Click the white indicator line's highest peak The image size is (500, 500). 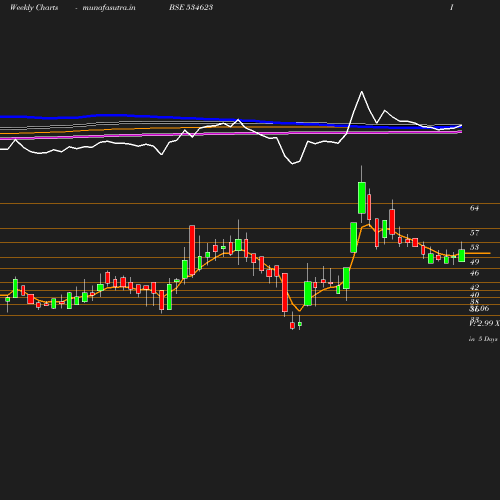point(362,92)
